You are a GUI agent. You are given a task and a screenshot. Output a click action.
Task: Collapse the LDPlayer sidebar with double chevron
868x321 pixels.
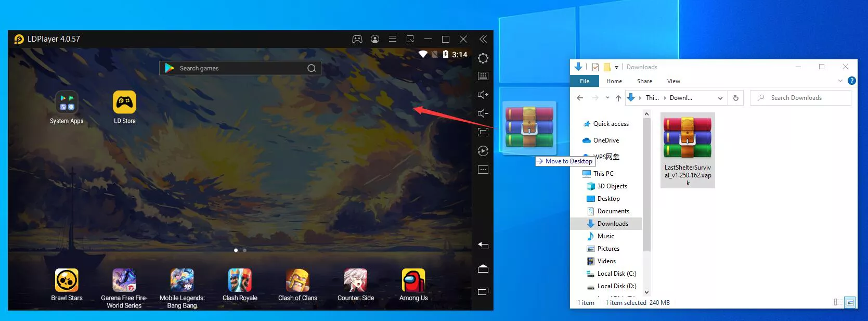(483, 39)
